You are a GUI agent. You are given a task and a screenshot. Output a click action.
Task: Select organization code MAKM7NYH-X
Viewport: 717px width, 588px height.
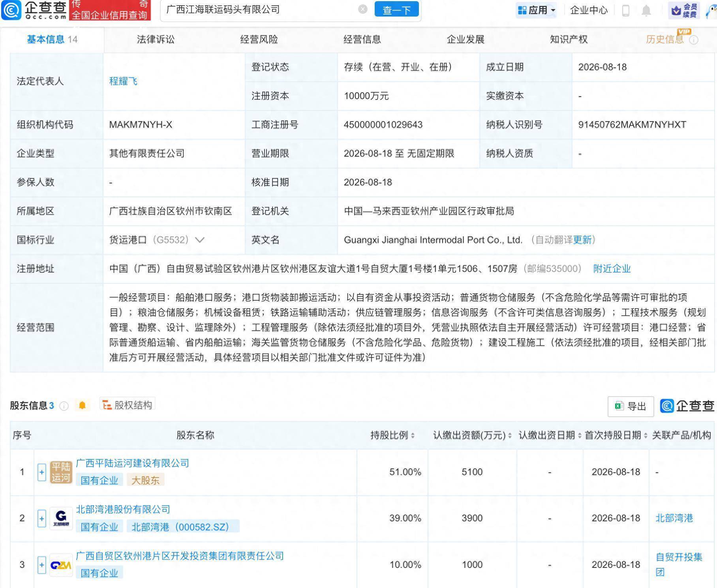pyautogui.click(x=141, y=125)
